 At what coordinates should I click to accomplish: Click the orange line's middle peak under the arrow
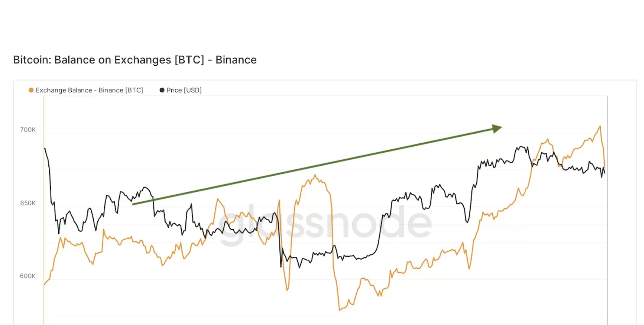315,175
